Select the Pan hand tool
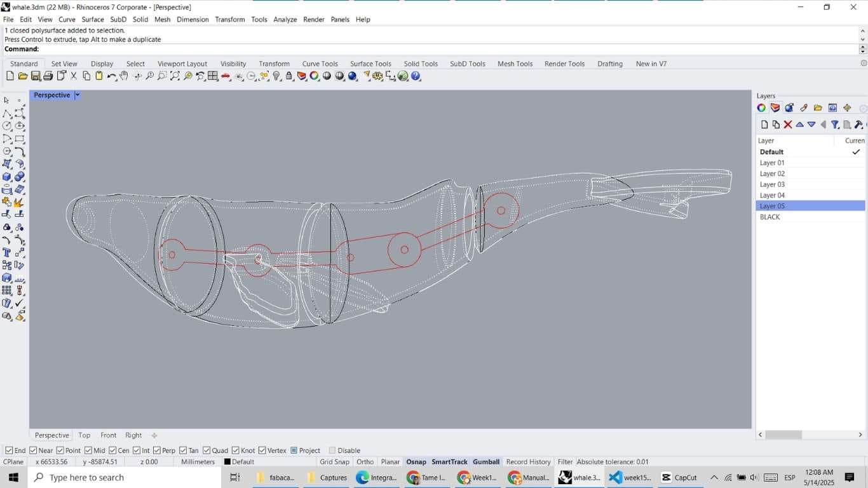This screenshot has height=488, width=868. 124,76
